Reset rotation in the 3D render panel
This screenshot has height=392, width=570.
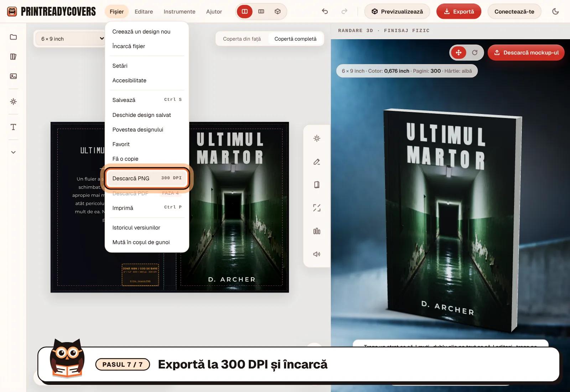(x=475, y=53)
